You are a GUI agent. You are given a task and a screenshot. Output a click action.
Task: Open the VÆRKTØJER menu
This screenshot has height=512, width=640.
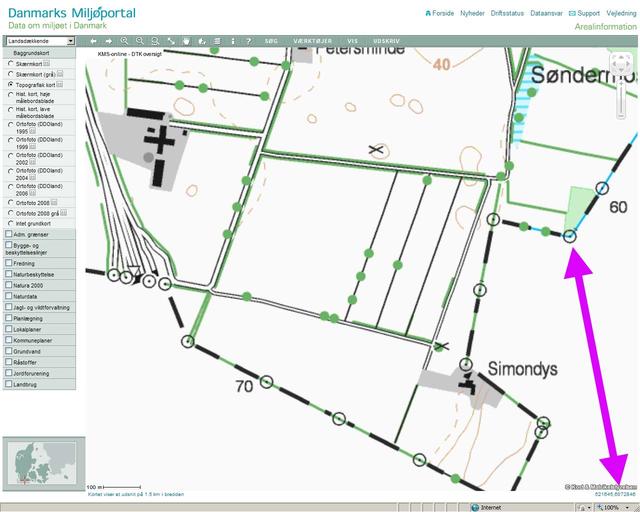(x=310, y=41)
